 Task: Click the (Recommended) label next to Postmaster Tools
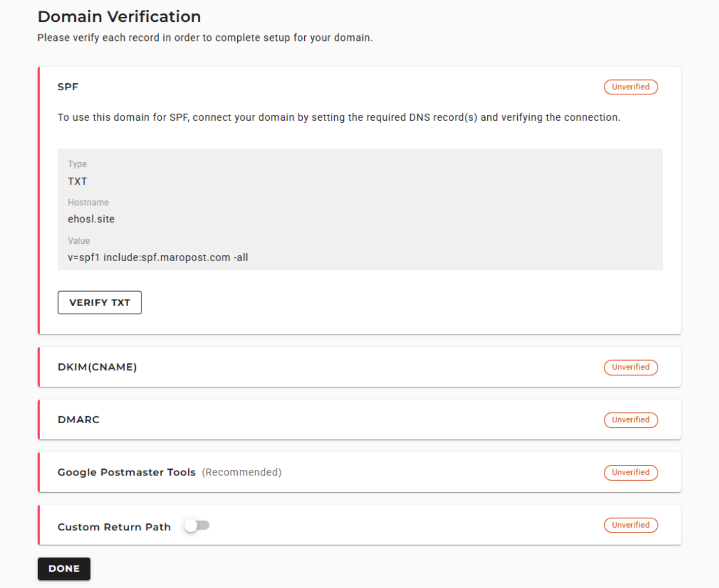[241, 472]
